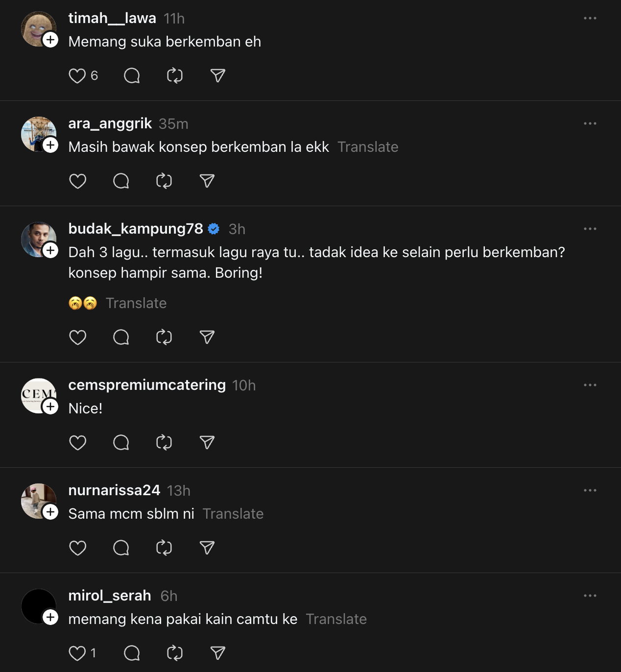
Task: Reply to timah__lawa's comment
Action: [132, 76]
